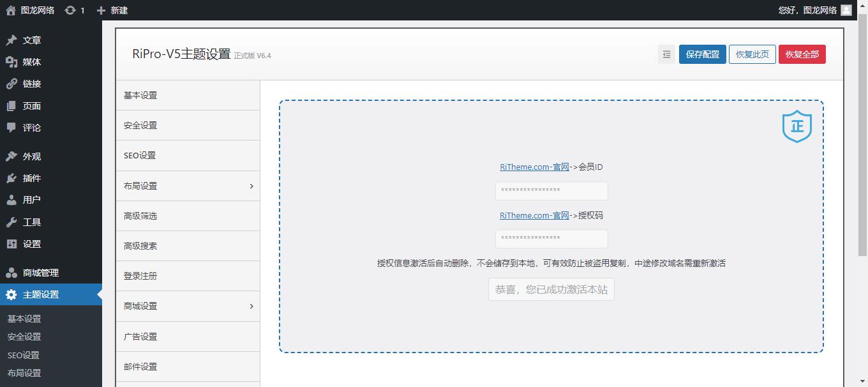Open the updates refresh icon
This screenshot has height=387, width=868.
coord(70,10)
